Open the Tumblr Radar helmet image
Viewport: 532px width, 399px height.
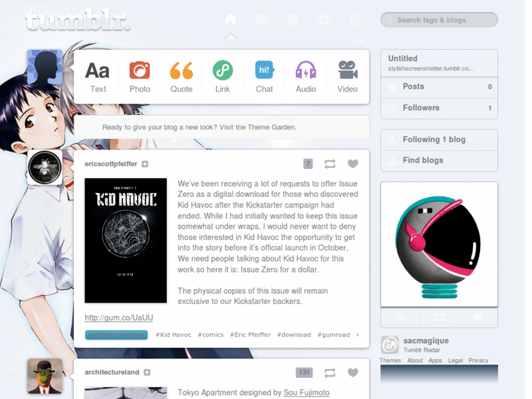click(439, 244)
